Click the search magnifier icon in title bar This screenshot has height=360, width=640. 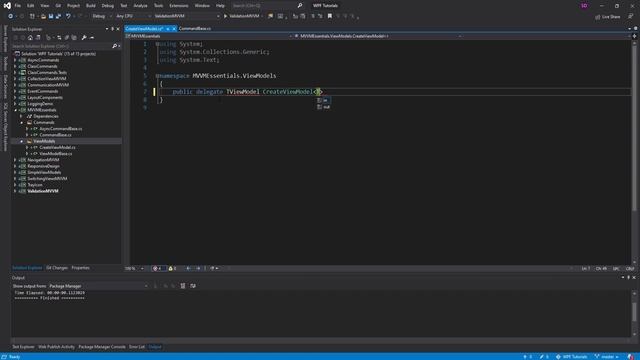[x=300, y=6]
